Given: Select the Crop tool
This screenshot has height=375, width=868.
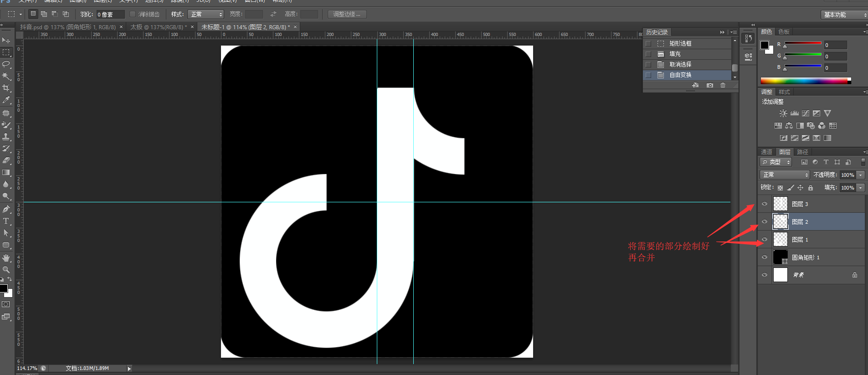Looking at the screenshot, I should click(x=6, y=88).
